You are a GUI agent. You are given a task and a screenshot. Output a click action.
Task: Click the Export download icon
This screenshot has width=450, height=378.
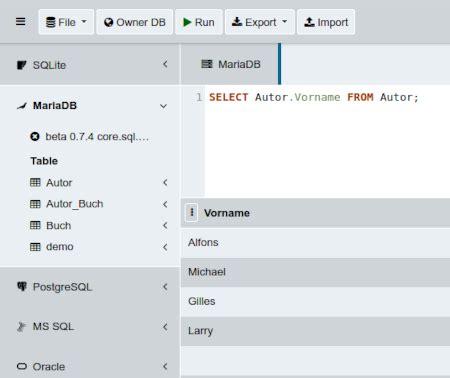pyautogui.click(x=237, y=22)
